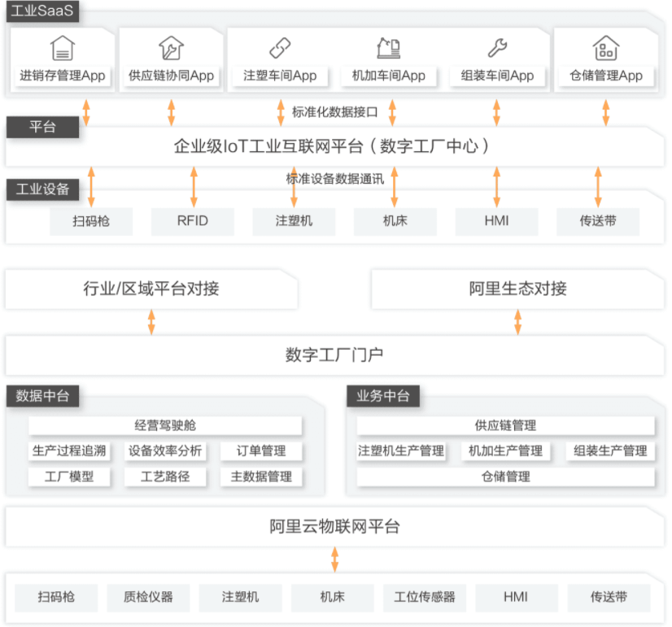Click the 注塑车间App link icon
The image size is (672, 627).
click(280, 48)
